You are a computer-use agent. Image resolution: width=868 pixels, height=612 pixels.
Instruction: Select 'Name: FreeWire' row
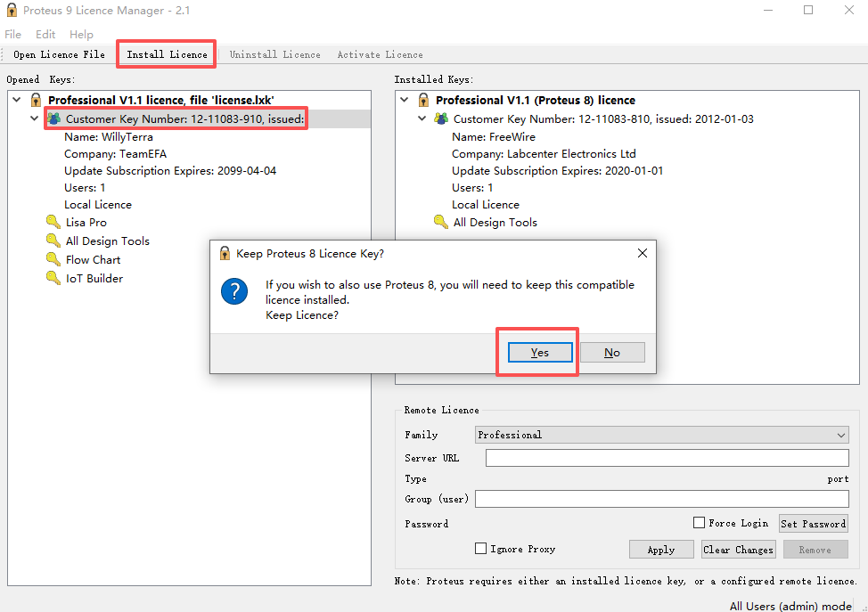click(x=494, y=136)
